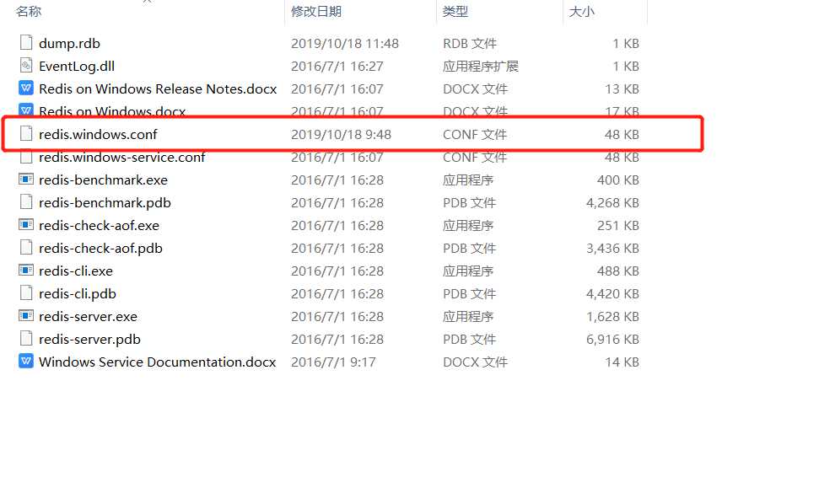This screenshot has width=819, height=504.
Task: Select the dump.rdb file name
Action: click(x=69, y=43)
